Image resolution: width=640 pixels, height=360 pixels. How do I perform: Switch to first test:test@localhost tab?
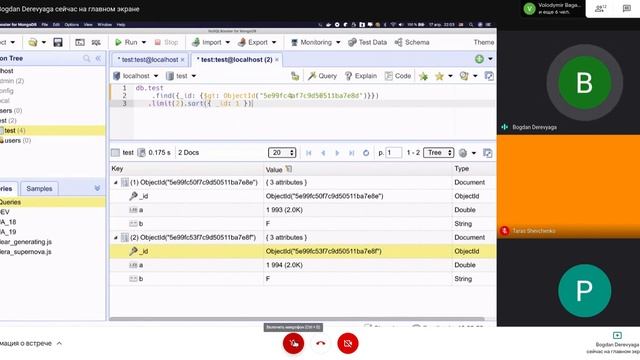(x=148, y=60)
